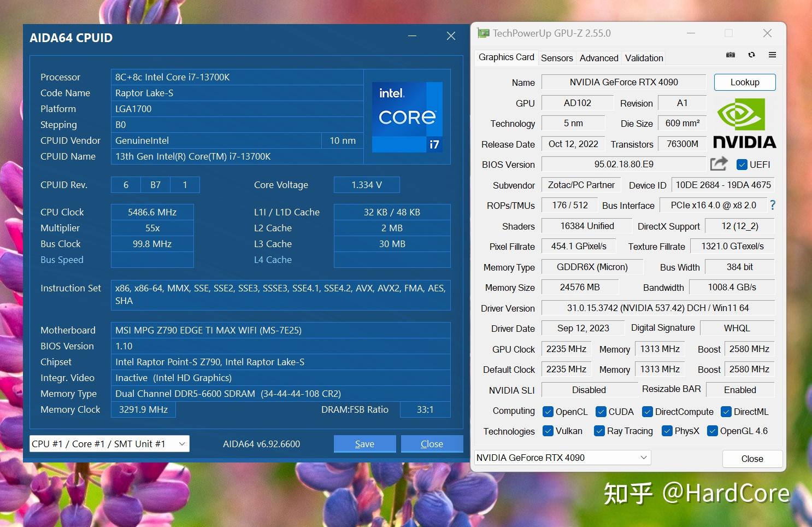The width and height of the screenshot is (812, 527).
Task: Open the Advanced tab in GPU-Z
Action: [x=599, y=58]
